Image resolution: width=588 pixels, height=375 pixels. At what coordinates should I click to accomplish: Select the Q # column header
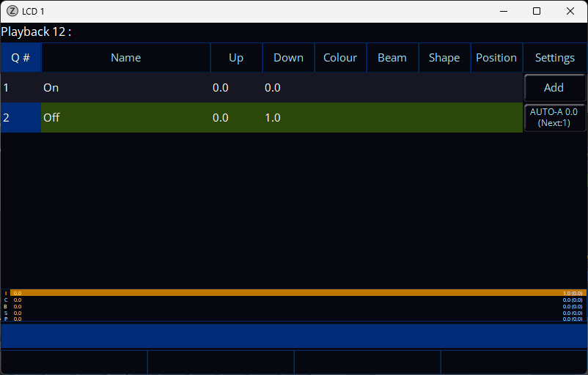tap(21, 58)
